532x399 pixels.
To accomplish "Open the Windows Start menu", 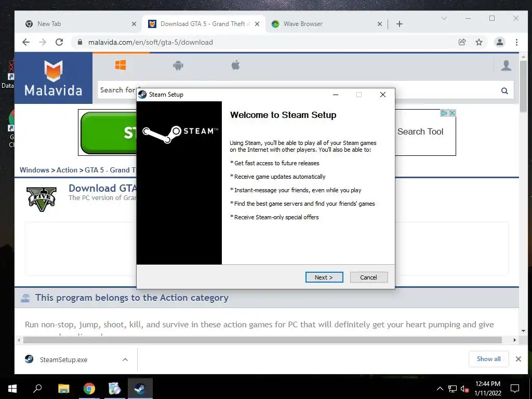I will 12,389.
